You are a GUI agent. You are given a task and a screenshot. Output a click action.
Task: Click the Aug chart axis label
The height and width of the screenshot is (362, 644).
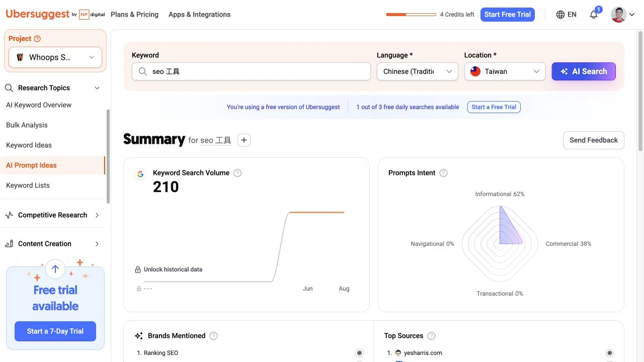(344, 289)
